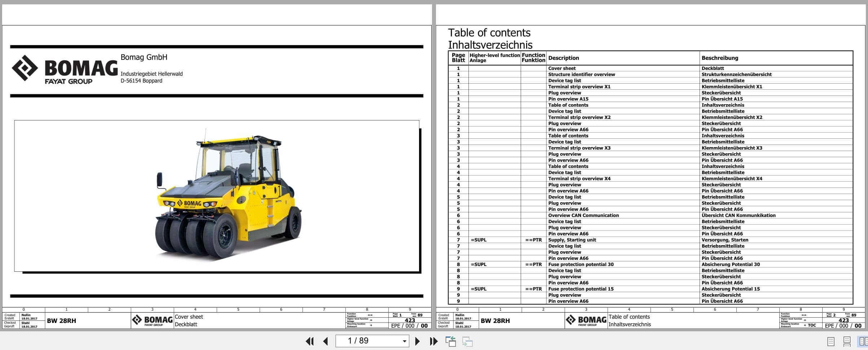Image resolution: width=868 pixels, height=350 pixels.
Task: Click small BOMAG logo in left page footer
Action: pos(152,320)
